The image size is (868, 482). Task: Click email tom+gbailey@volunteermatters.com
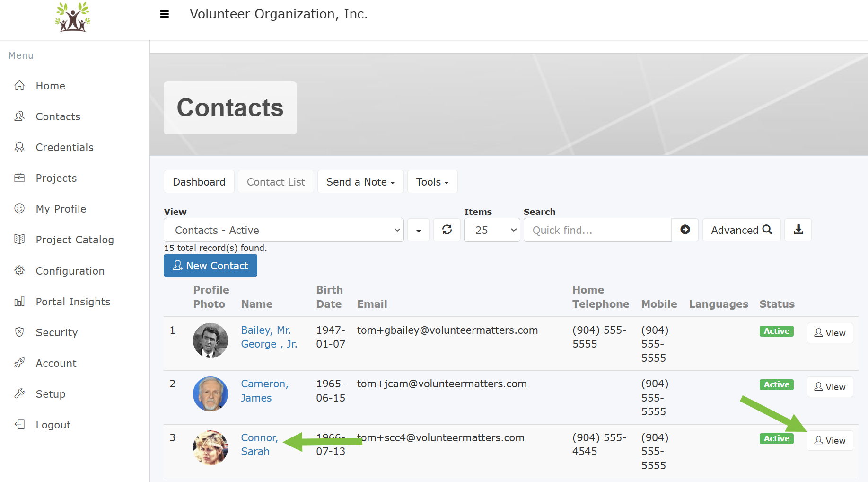pos(447,330)
